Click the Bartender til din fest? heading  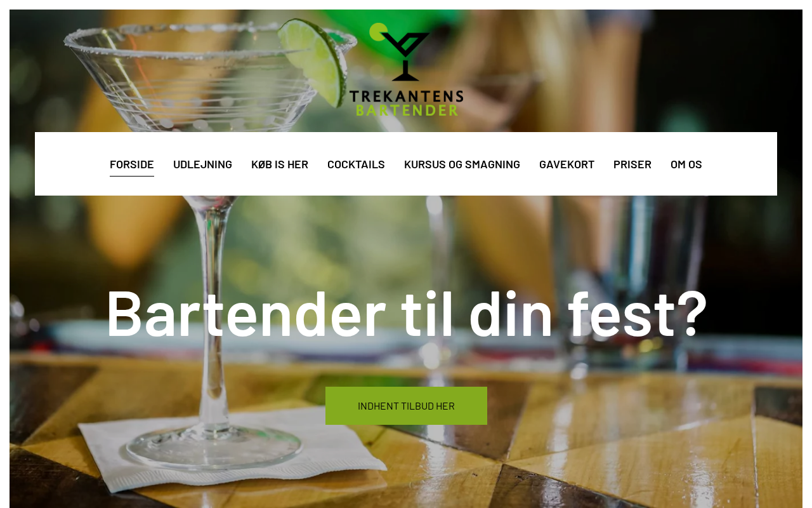[406, 313]
